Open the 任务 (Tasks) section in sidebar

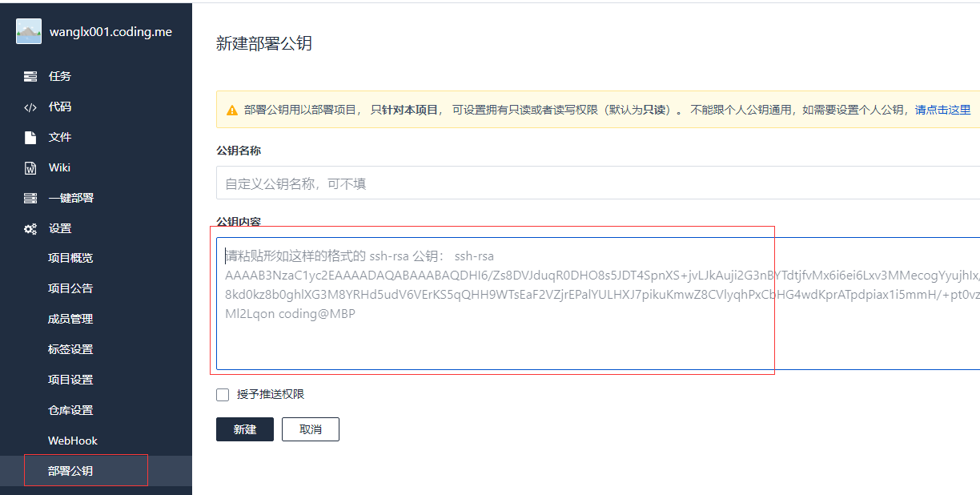tap(56, 76)
